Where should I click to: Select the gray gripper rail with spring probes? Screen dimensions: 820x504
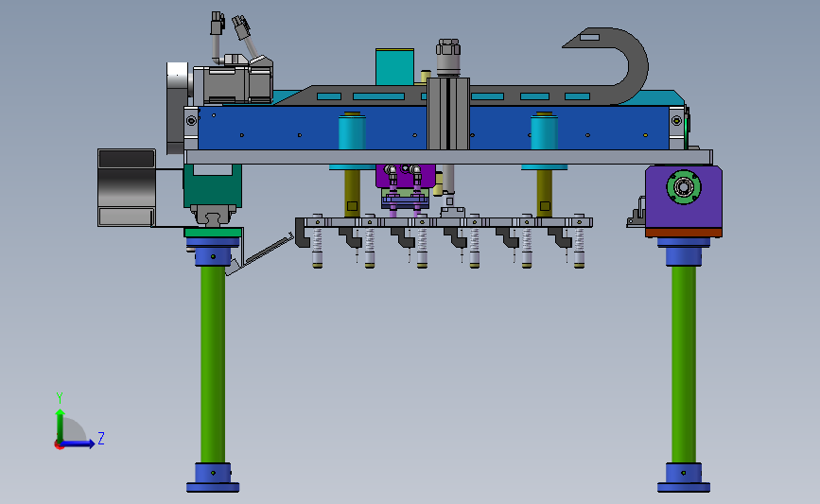[444, 223]
